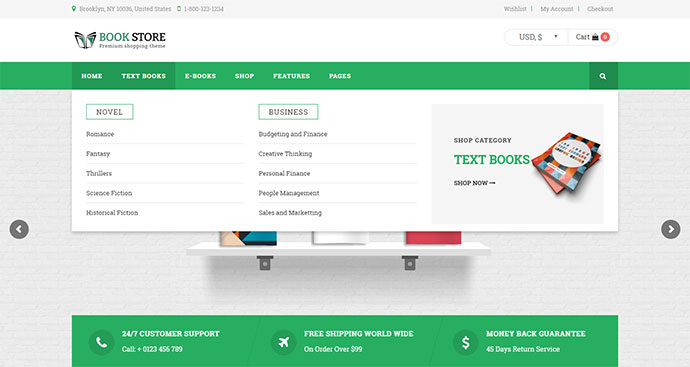Image resolution: width=690 pixels, height=367 pixels.
Task: Select Fantasy under Novel
Action: pyautogui.click(x=98, y=154)
